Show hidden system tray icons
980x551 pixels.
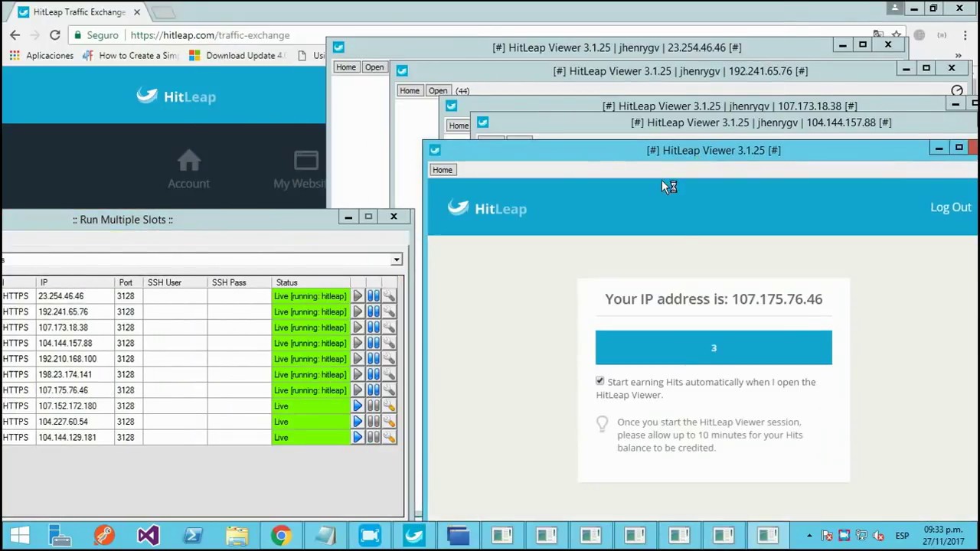point(809,536)
